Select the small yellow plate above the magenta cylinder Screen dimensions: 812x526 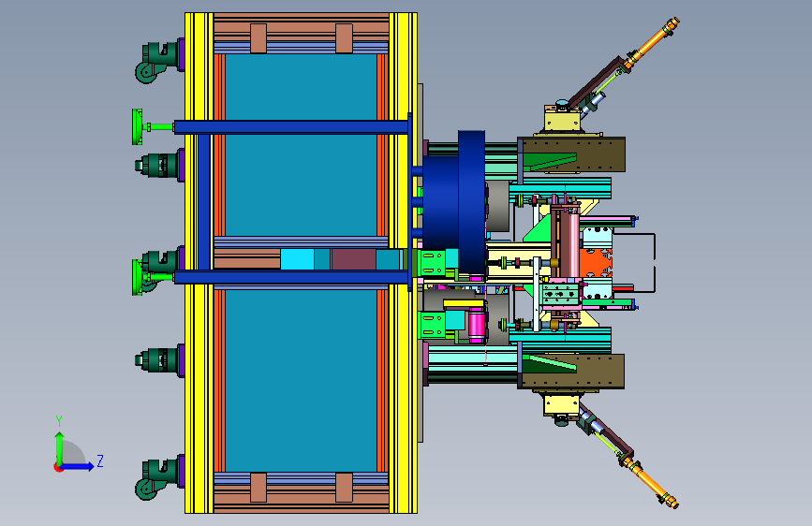(x=464, y=303)
